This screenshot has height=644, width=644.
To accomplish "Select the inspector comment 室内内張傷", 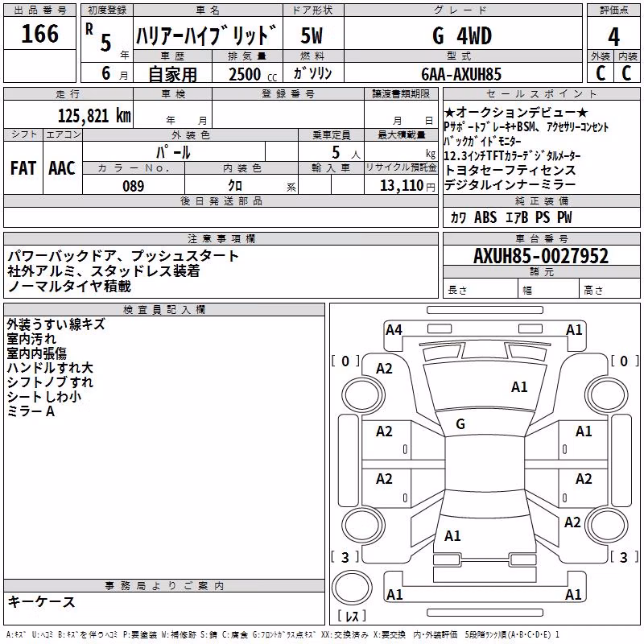I will point(36,353).
